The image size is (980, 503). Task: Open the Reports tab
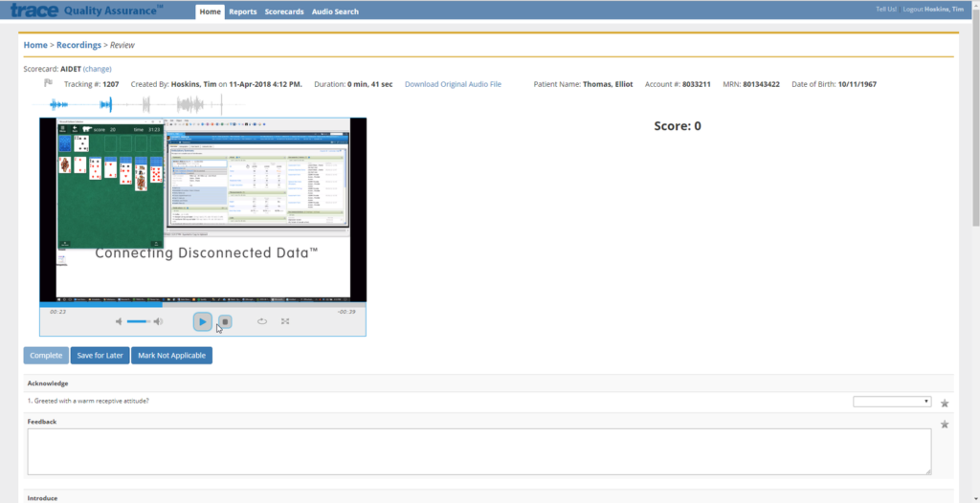(242, 11)
